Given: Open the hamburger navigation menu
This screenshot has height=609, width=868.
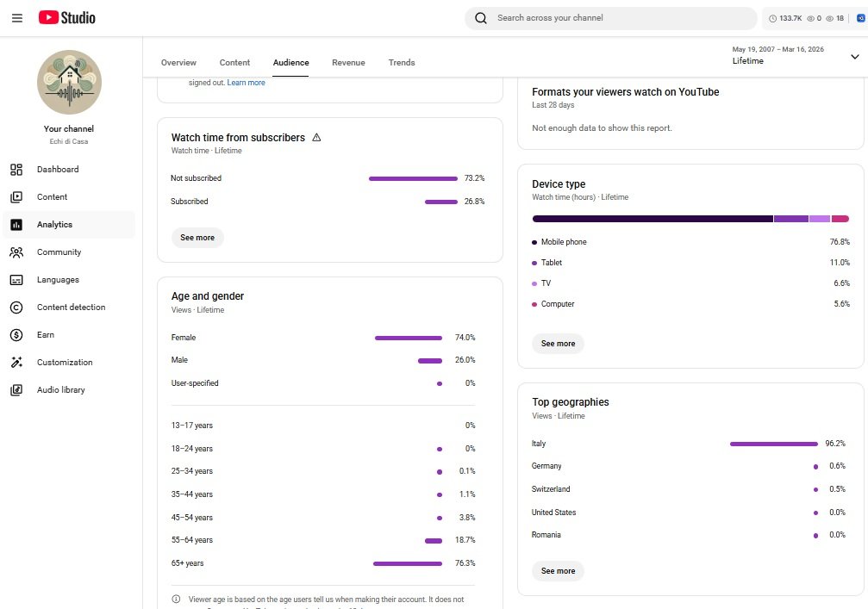Looking at the screenshot, I should coord(17,18).
